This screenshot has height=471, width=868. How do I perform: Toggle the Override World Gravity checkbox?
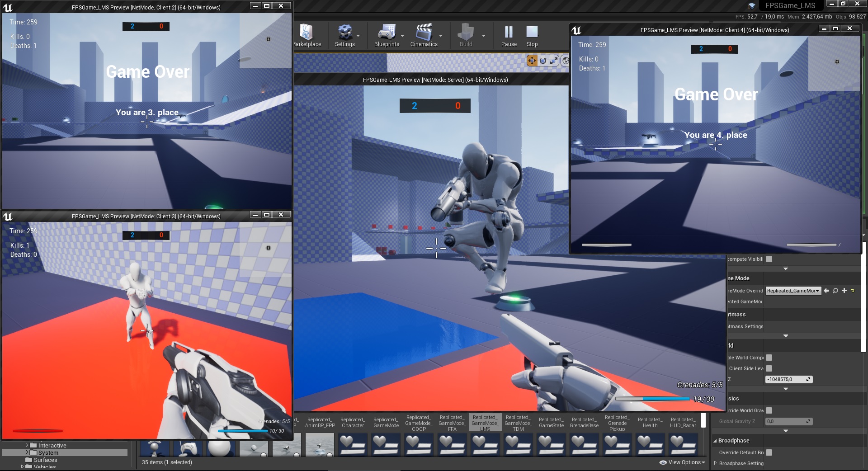(769, 410)
